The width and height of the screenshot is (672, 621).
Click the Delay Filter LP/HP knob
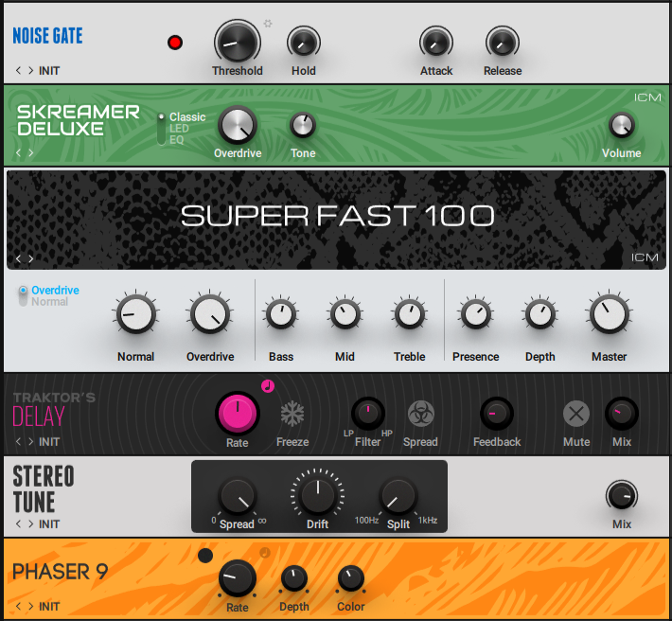click(x=368, y=413)
